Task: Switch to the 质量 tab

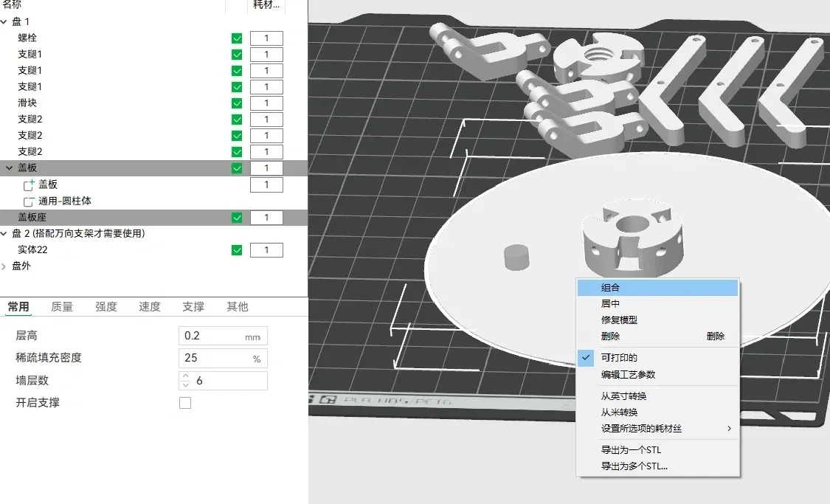Action: 62,306
